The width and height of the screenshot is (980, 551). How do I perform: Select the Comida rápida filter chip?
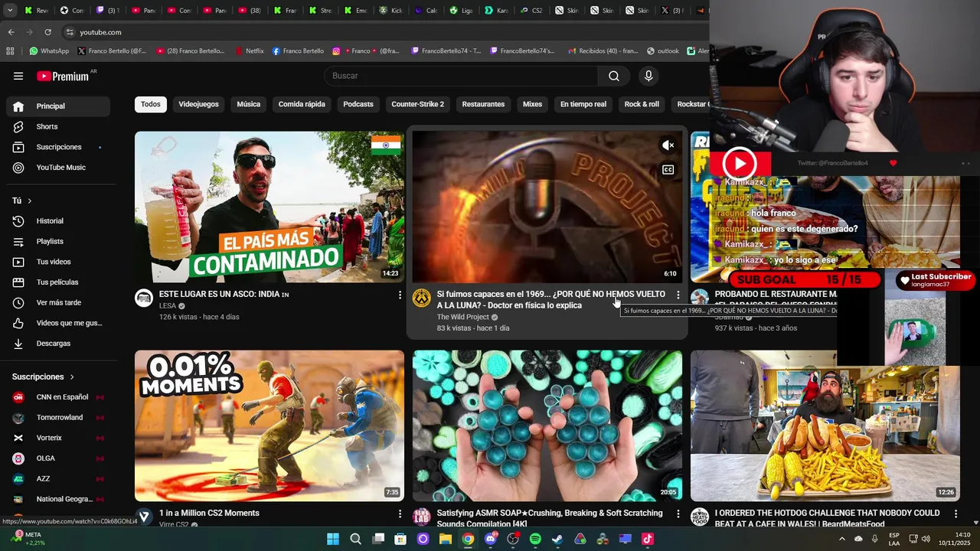tap(302, 104)
